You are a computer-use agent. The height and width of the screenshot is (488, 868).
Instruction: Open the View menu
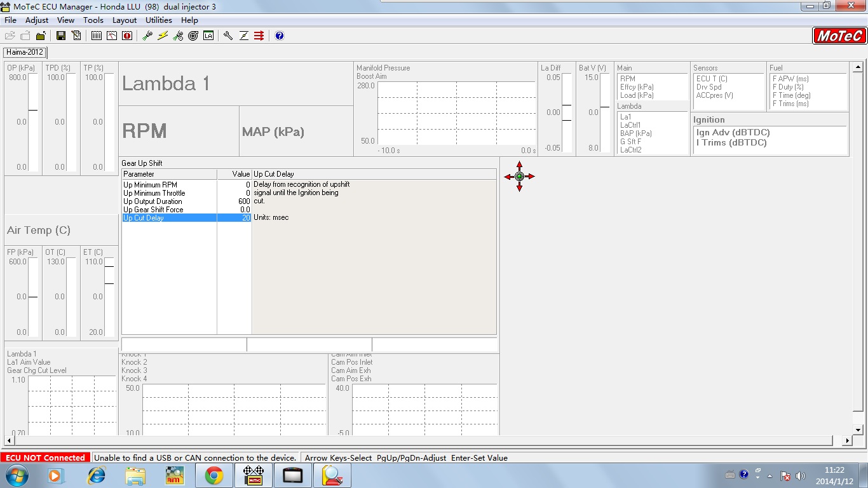tap(66, 20)
